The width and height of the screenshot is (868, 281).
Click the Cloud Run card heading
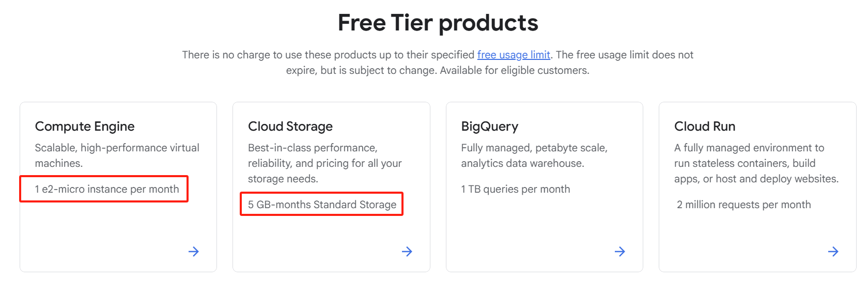pyautogui.click(x=705, y=127)
